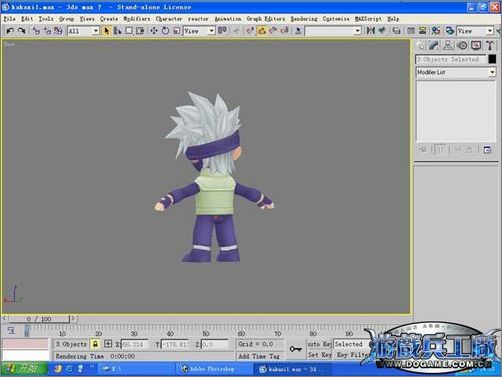Open the MAXScript menu
This screenshot has height=377, width=502.
[368, 19]
